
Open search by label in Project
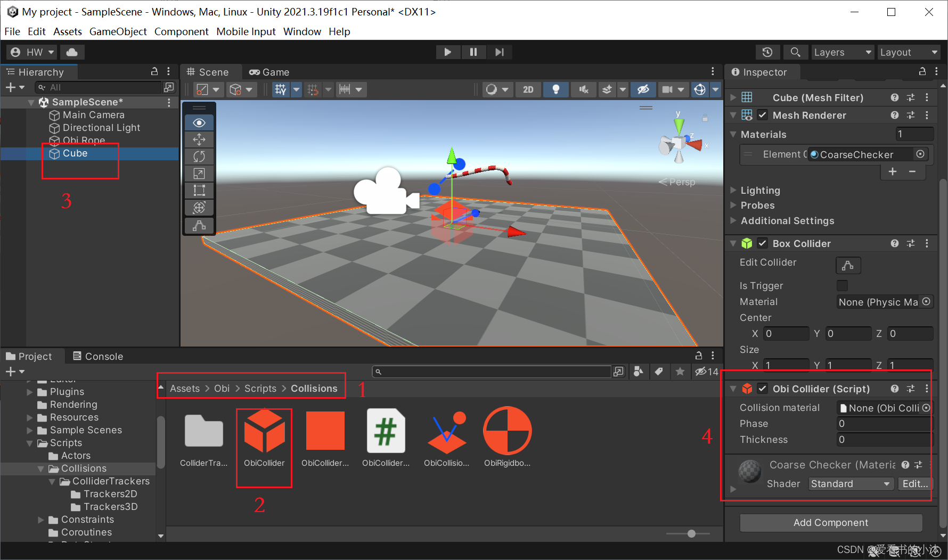click(659, 372)
